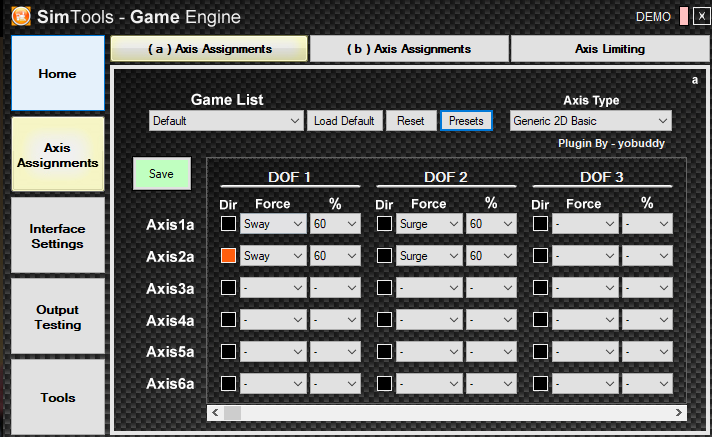This screenshot has width=712, height=437.
Task: Open Axis6a DOF 1 Force dropdown
Action: [273, 383]
